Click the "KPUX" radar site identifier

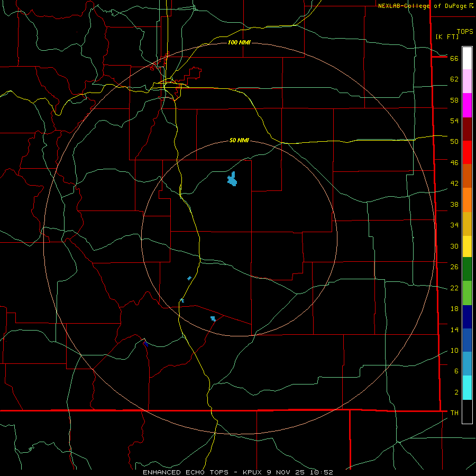pyautogui.click(x=253, y=472)
